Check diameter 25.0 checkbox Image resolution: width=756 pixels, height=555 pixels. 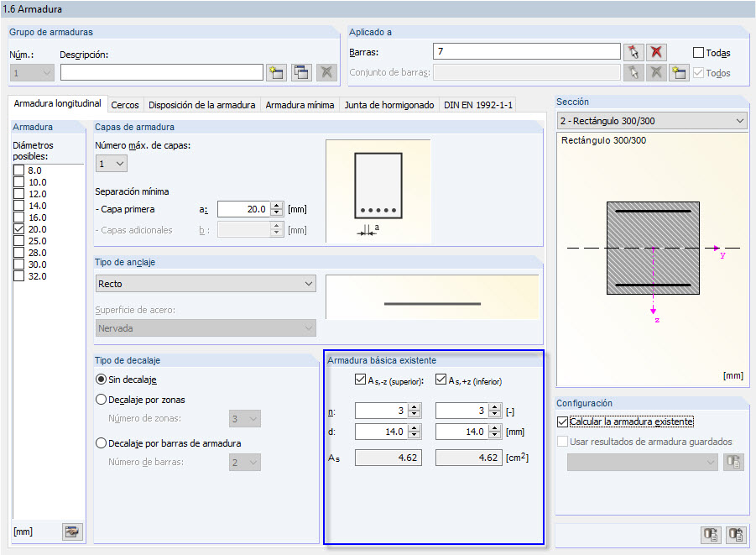coord(18,241)
